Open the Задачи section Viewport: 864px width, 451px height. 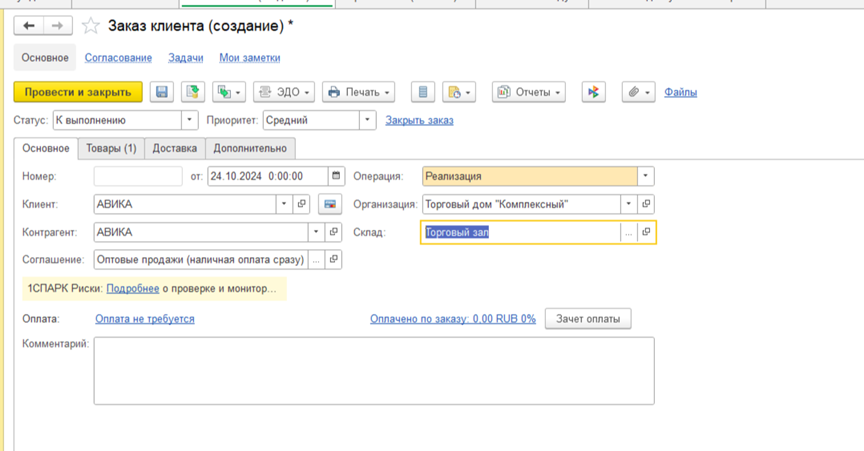coord(186,57)
